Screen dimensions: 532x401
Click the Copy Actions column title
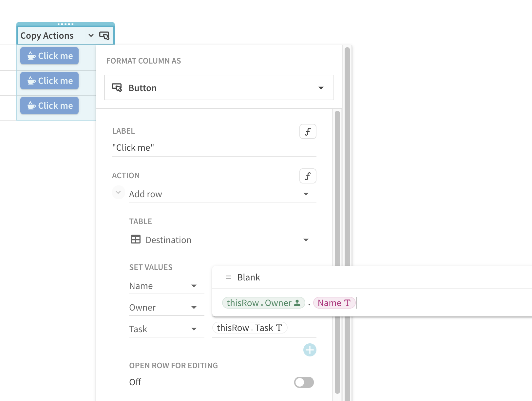(x=47, y=35)
